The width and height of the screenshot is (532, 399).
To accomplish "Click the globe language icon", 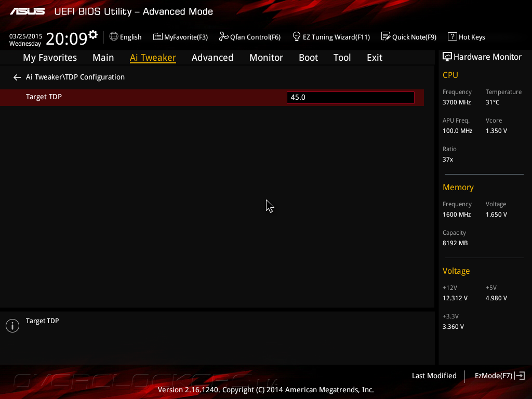I will 114,37.
